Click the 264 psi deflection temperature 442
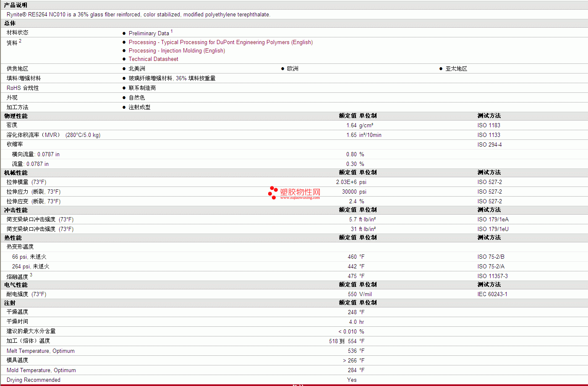The image size is (588, 386). [x=352, y=267]
